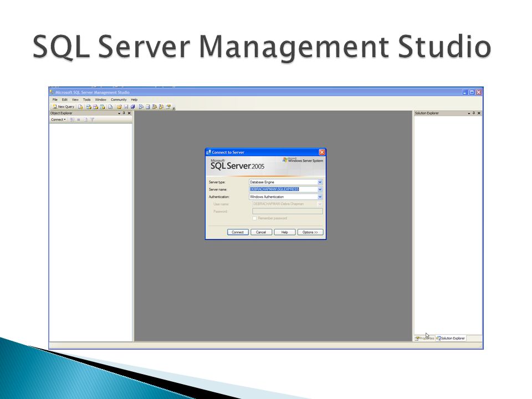This screenshot has width=532, height=399.
Task: Switch to the Solution Explorer bottom tab
Action: tap(451, 338)
